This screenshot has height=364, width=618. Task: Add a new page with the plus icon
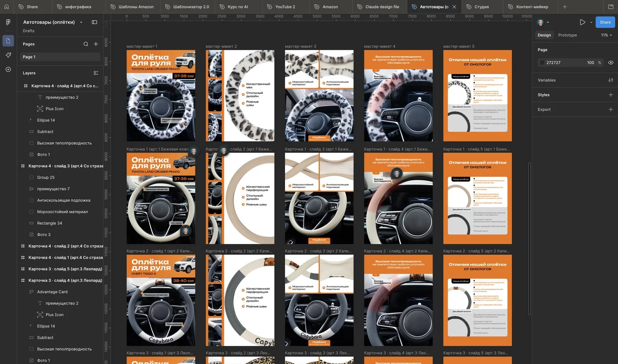tap(96, 44)
